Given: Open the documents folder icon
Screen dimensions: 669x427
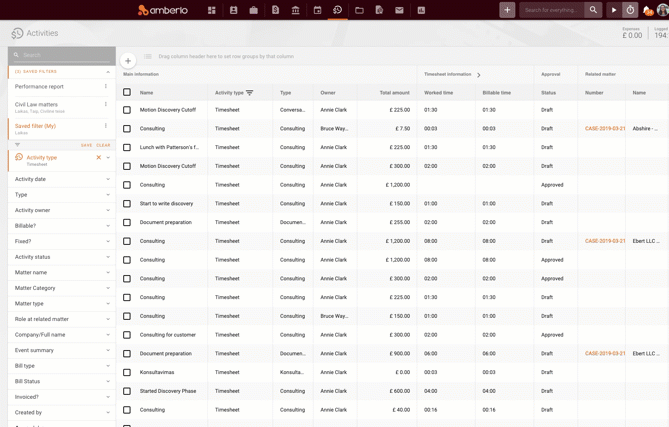Looking at the screenshot, I should [359, 10].
